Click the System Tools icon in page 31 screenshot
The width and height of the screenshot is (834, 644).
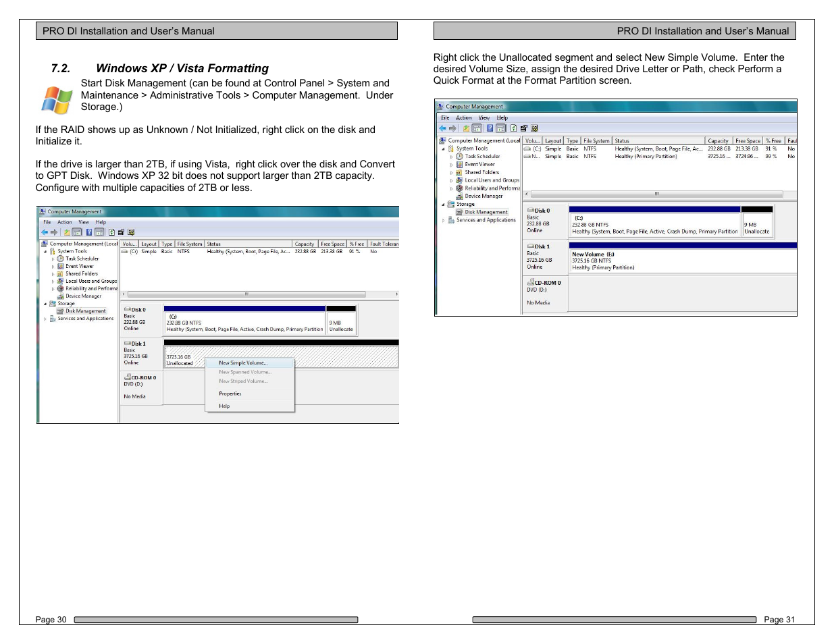451,149
